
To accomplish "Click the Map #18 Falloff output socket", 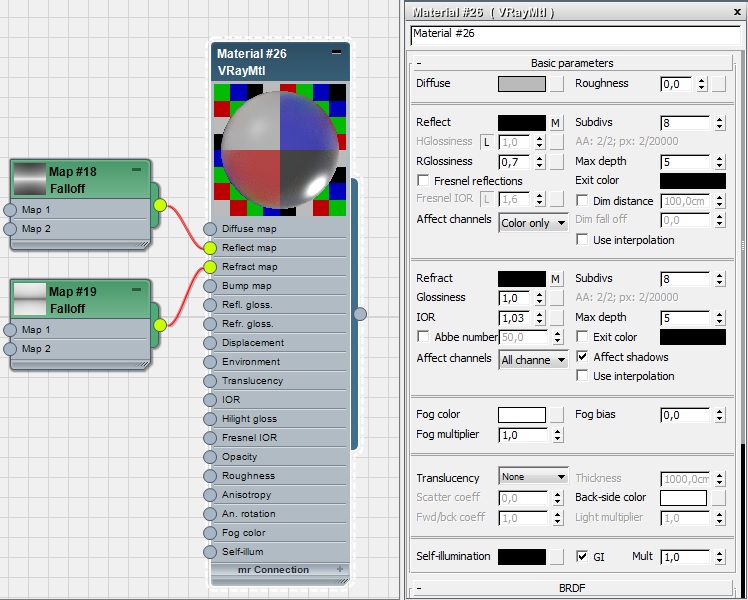I will click(160, 205).
